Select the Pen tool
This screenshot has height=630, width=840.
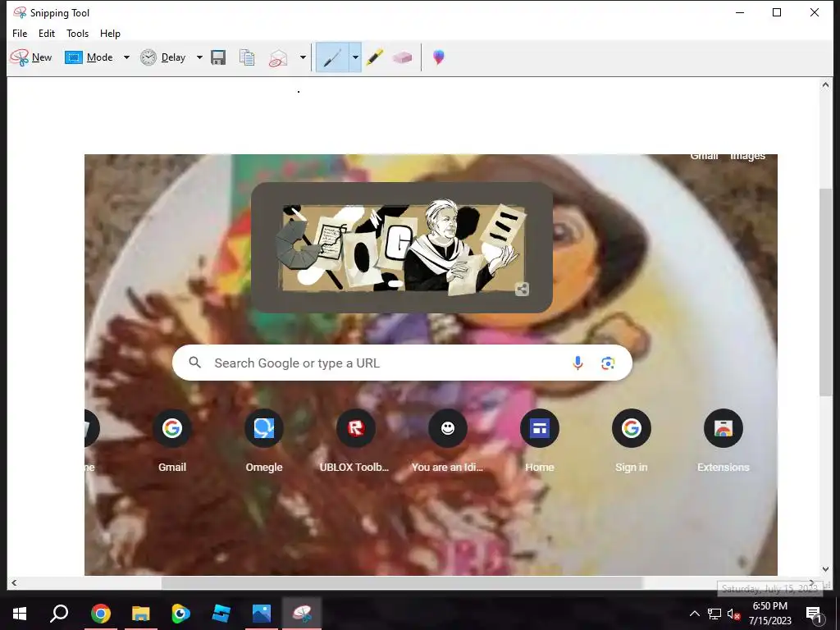pyautogui.click(x=332, y=57)
